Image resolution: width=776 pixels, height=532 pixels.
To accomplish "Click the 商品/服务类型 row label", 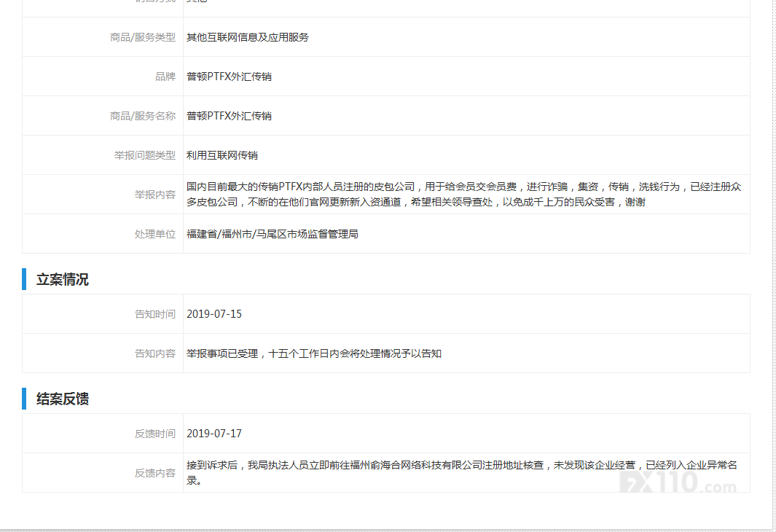I will click(x=143, y=37).
